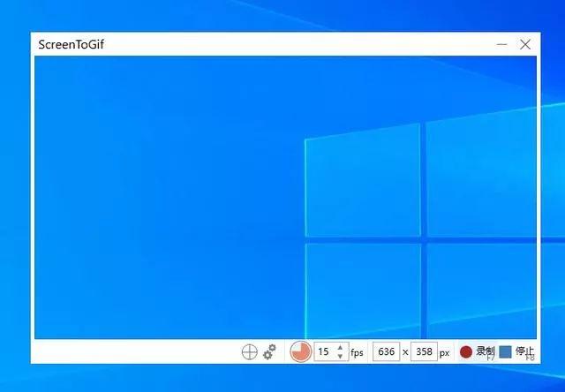Screen dimensions: 565x392
Task: Click the red record circle icon
Action: point(466,351)
